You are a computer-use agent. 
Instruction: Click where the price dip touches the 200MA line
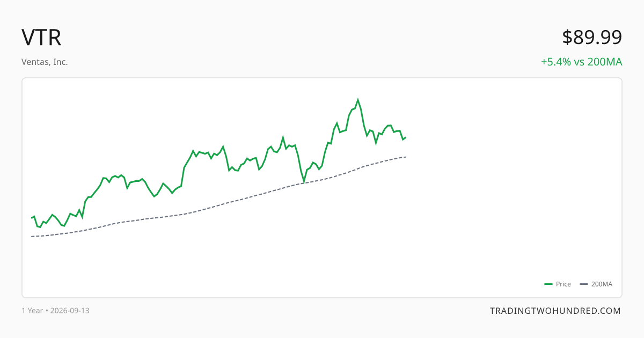304,183
